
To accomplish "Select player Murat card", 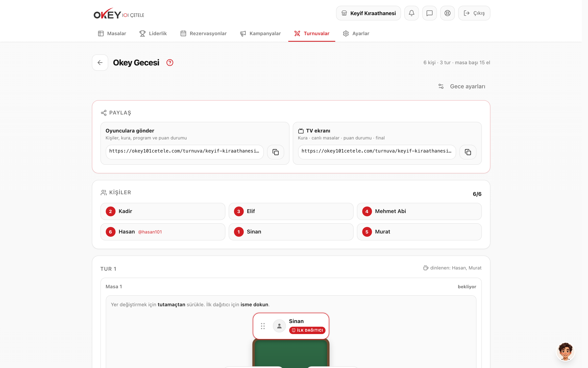I will [x=419, y=232].
